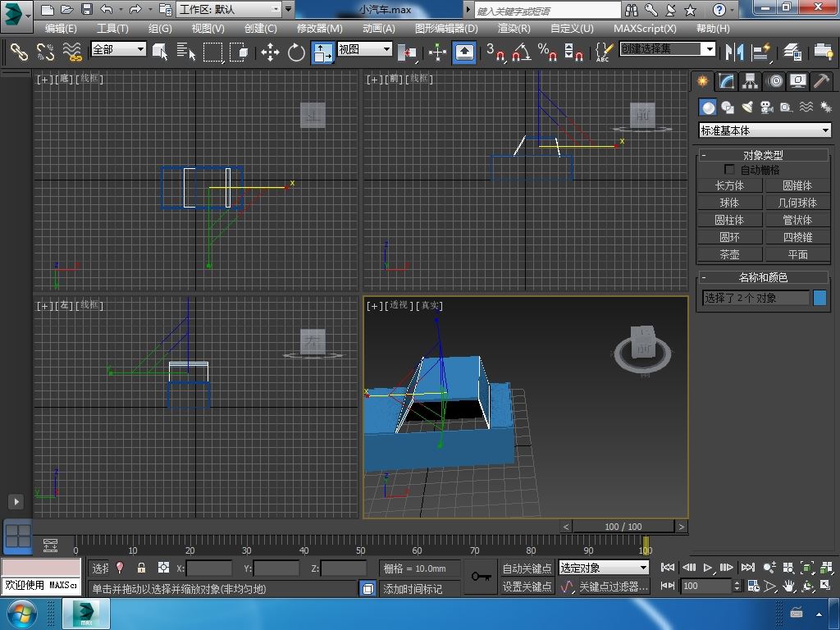Open the Modify panel tab
The height and width of the screenshot is (630, 840).
coord(726,81)
